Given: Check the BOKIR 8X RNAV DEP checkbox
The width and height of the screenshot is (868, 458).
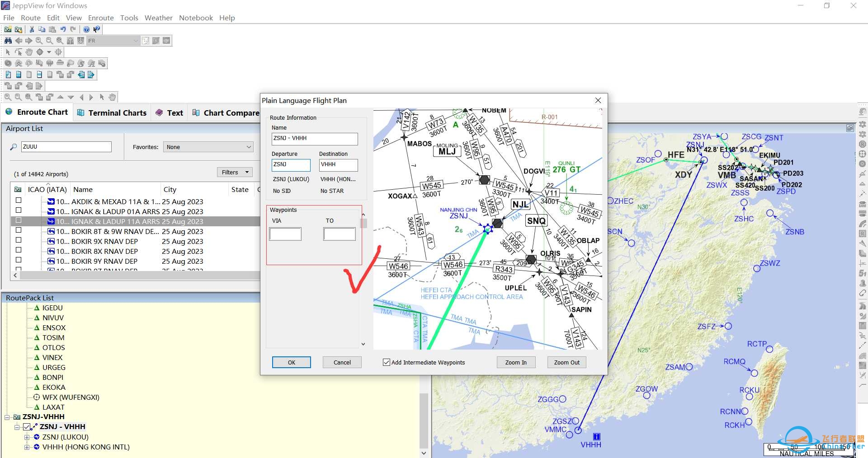Looking at the screenshot, I should [x=19, y=250].
